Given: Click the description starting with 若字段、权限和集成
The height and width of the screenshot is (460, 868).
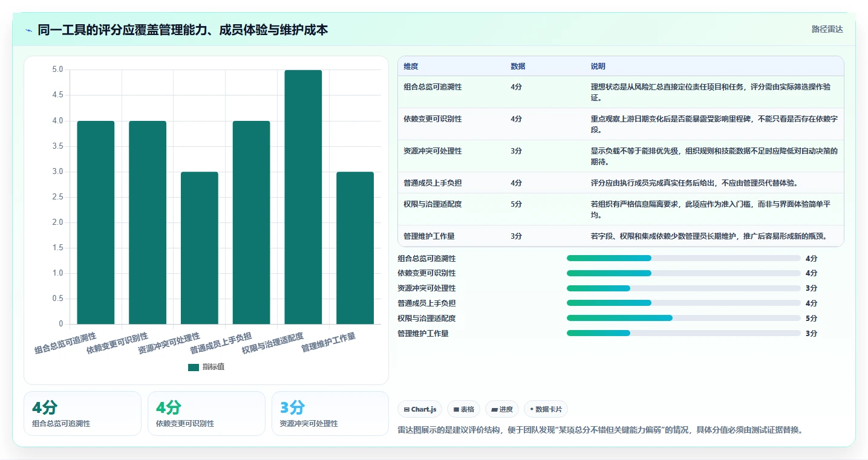Looking at the screenshot, I should (x=708, y=236).
